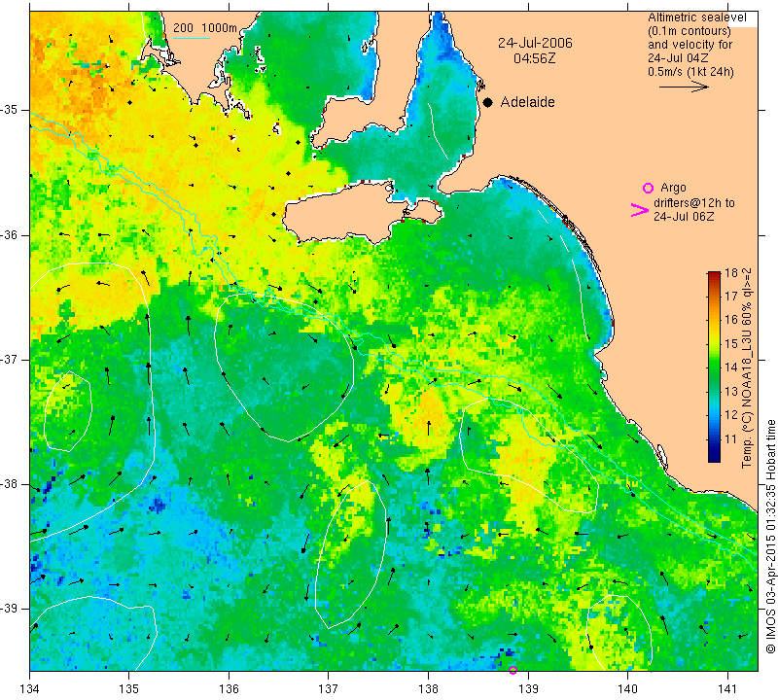The height and width of the screenshot is (700, 778).
Task: Click the 16 degree color bar label
Action: [731, 320]
